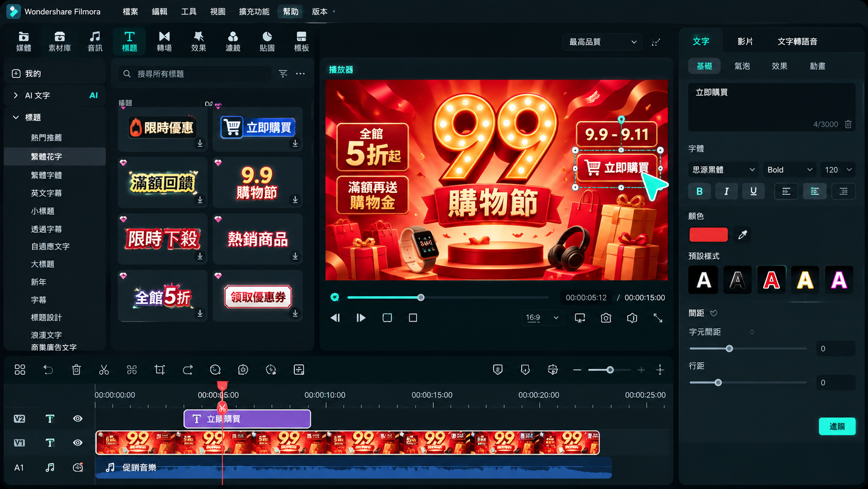
Task: Select the 文字轉語音 tab
Action: pyautogui.click(x=797, y=41)
